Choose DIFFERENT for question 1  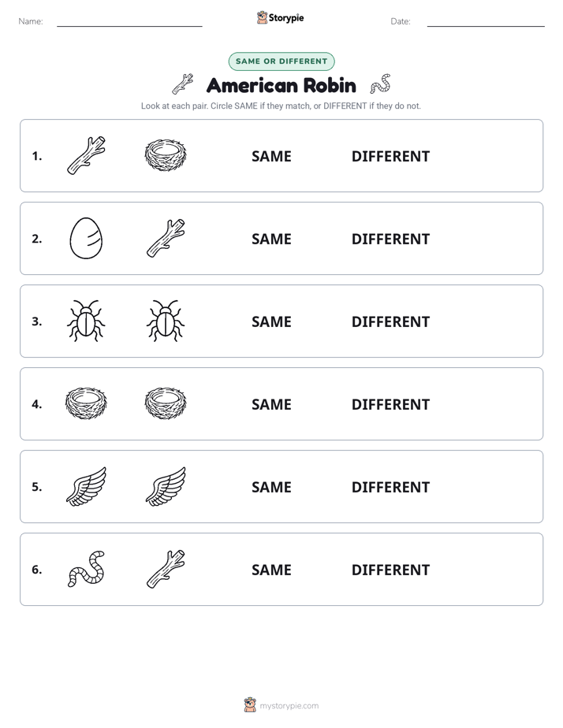click(x=390, y=157)
